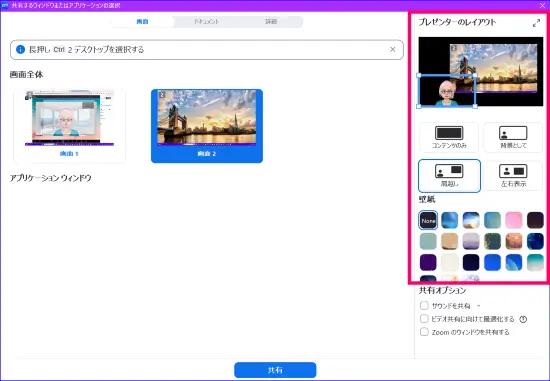Select the 画面 2 Tower Bridge thumbnail
This screenshot has width=550, height=381.
tap(207, 126)
